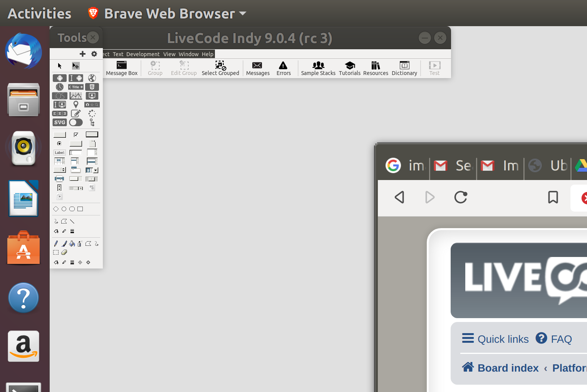Select the switch toggle widget in Tools
587x392 pixels.
click(x=76, y=122)
